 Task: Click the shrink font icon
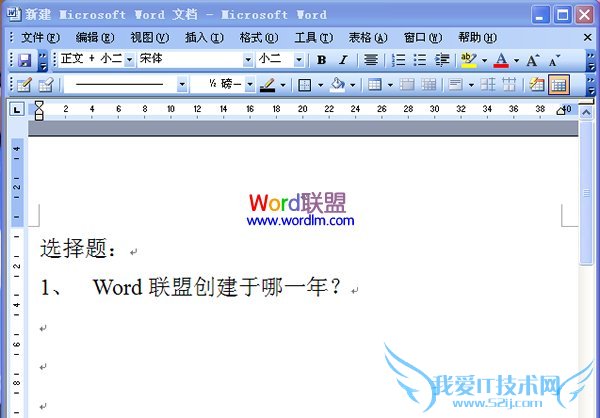[554, 60]
